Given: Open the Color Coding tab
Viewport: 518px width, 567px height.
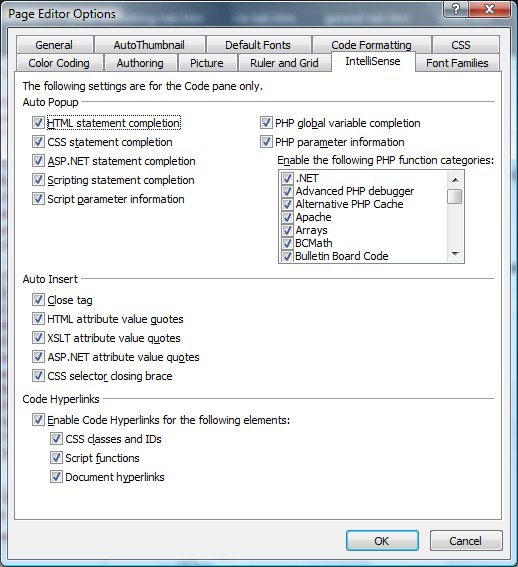Looking at the screenshot, I should click(x=59, y=63).
